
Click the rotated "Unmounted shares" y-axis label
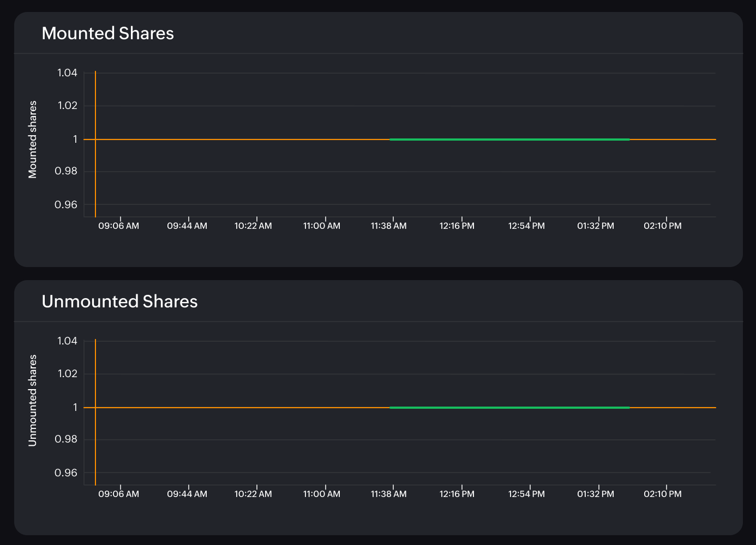(33, 401)
